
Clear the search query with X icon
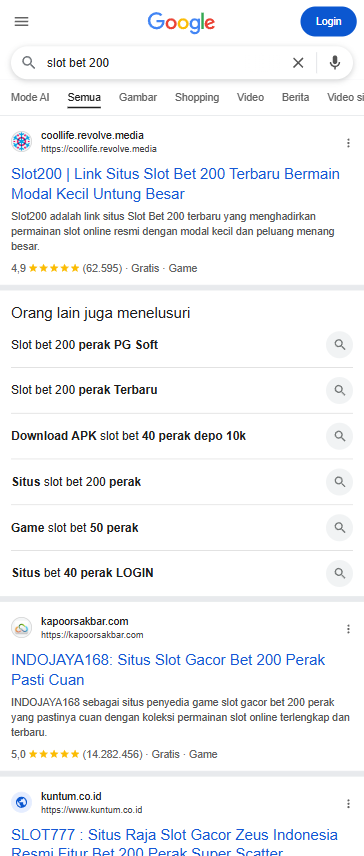click(x=298, y=63)
